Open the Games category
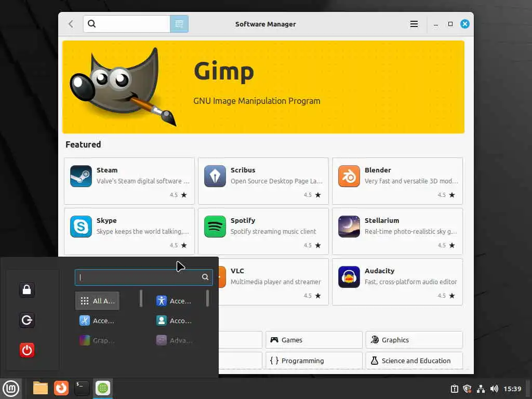Image resolution: width=532 pixels, height=399 pixels. 314,340
